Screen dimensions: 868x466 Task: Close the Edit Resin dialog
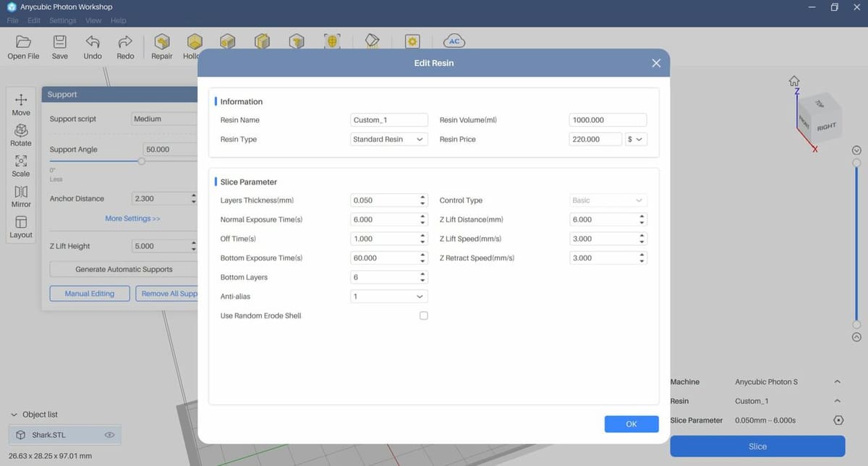coord(656,63)
